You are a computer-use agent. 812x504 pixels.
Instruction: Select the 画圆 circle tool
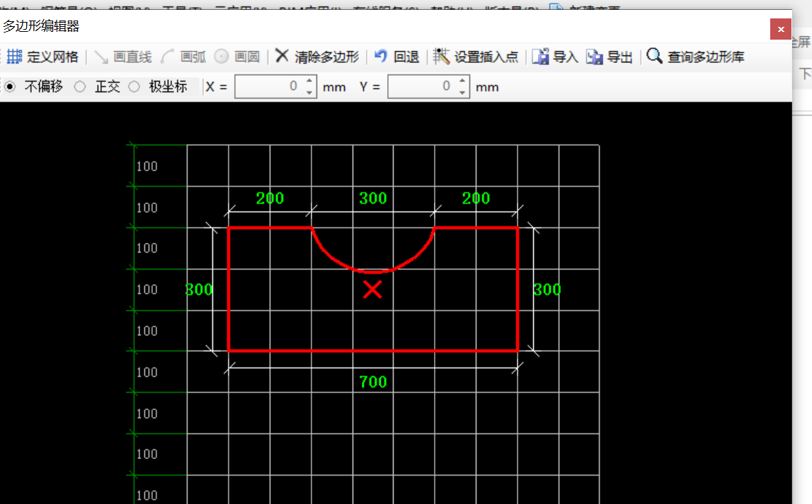237,57
